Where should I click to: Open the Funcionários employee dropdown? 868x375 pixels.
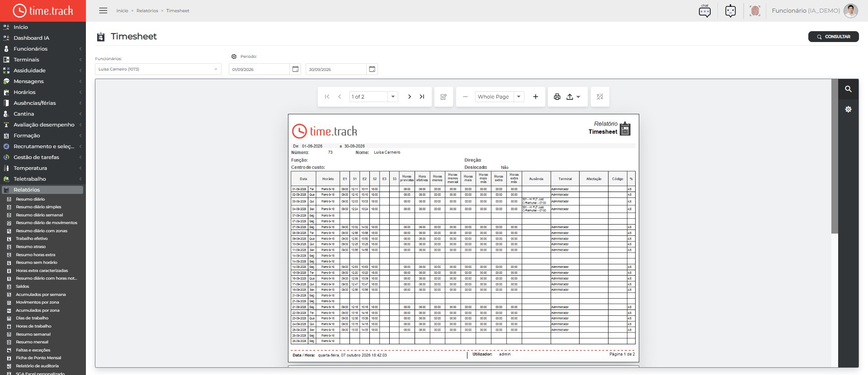click(158, 69)
